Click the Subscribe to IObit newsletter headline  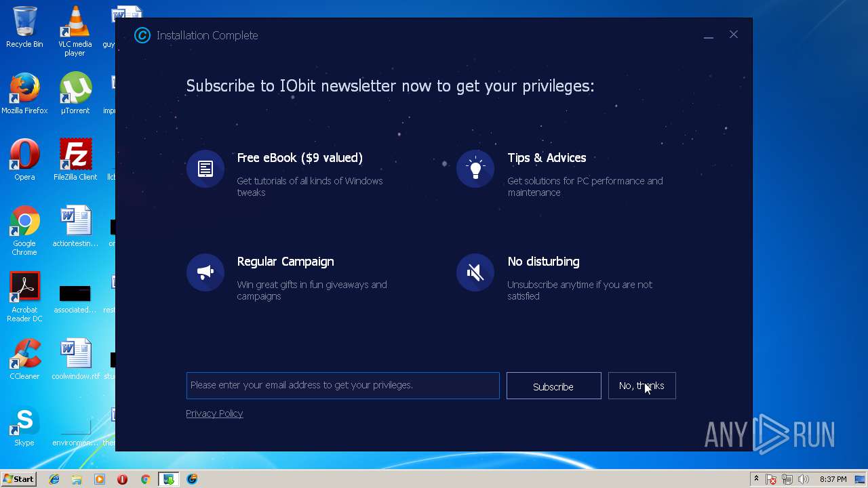390,86
